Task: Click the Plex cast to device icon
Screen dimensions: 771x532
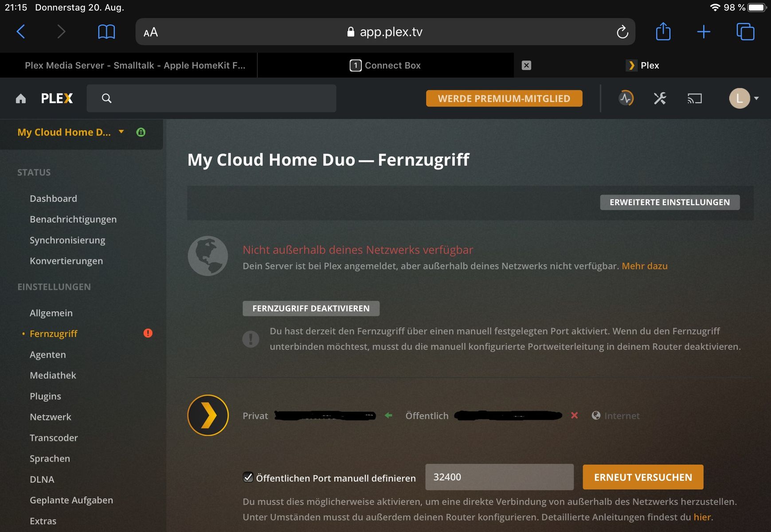Action: [x=694, y=98]
